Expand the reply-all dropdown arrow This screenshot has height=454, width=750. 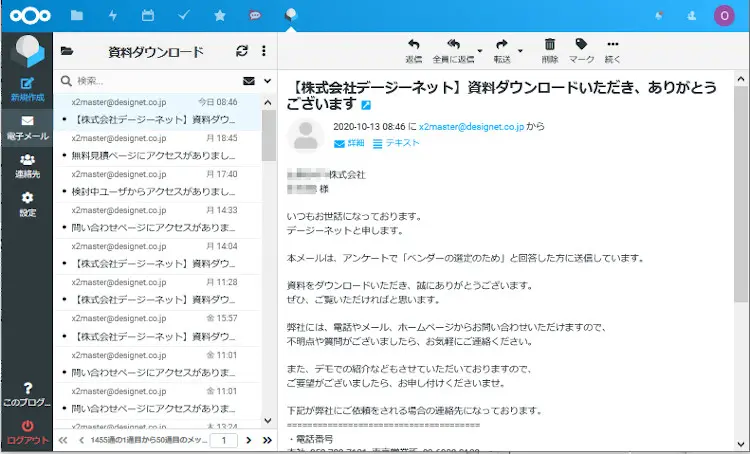[480, 51]
